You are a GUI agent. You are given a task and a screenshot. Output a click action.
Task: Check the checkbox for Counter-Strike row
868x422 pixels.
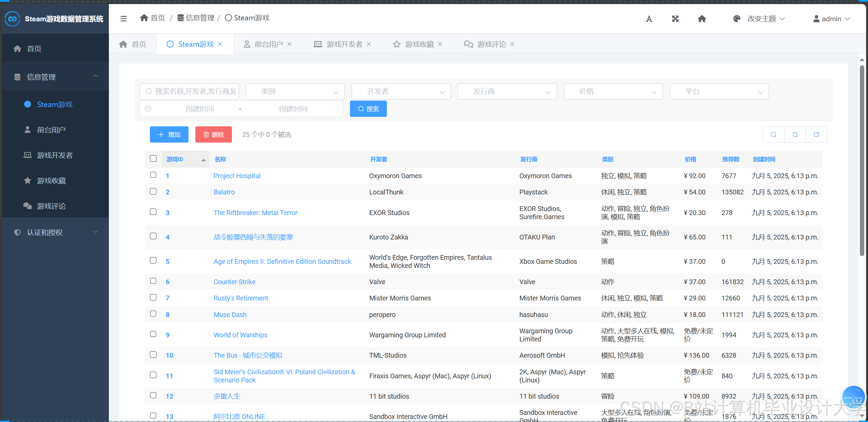[x=153, y=281]
